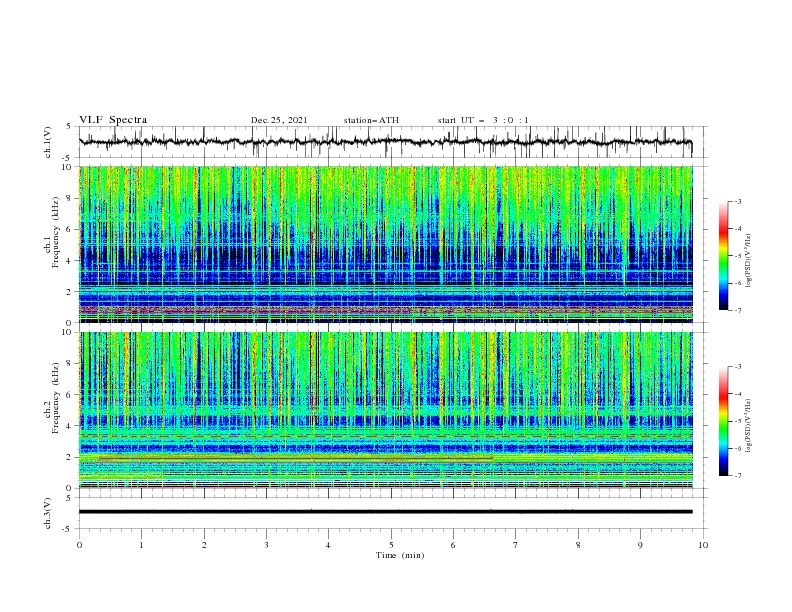Screen dimensions: 792x612
Task: Click the red horizontal line near 2 kHz in ch.2
Action: [x=295, y=458]
